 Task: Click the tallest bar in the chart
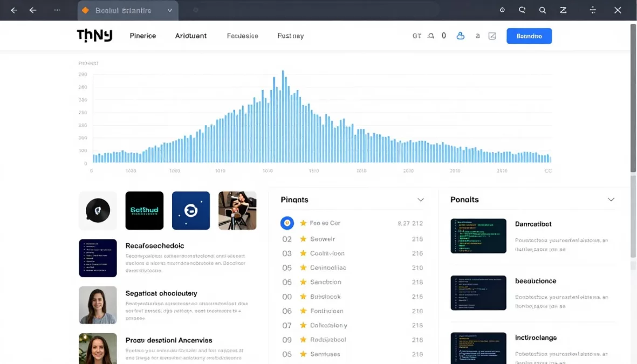[283, 116]
